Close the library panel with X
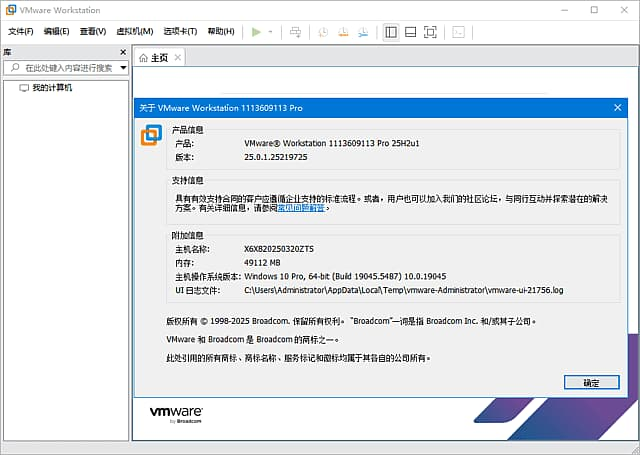This screenshot has width=640, height=455. 124,51
